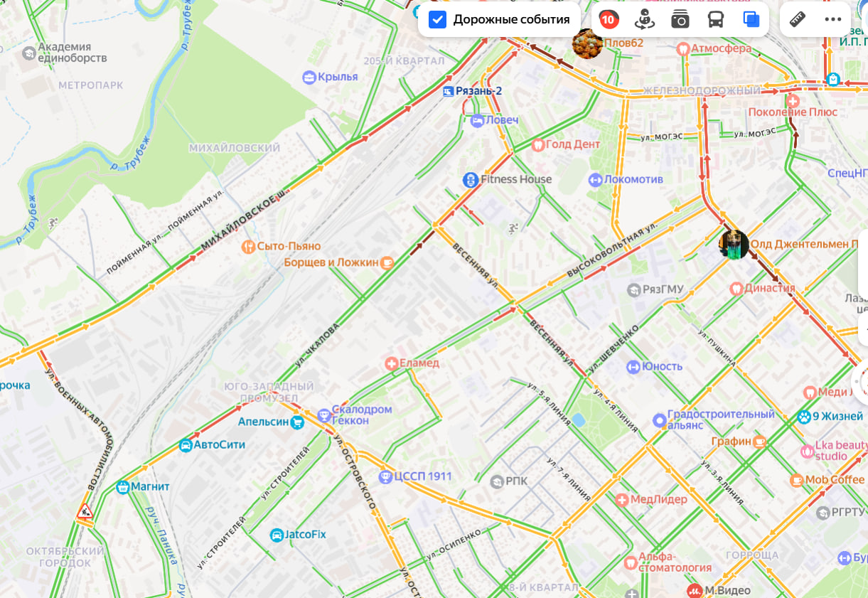Click the road works warning sign

(85, 511)
